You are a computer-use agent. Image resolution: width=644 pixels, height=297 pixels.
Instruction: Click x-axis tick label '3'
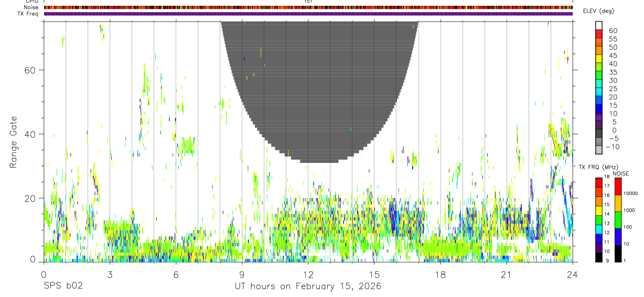tap(110, 274)
